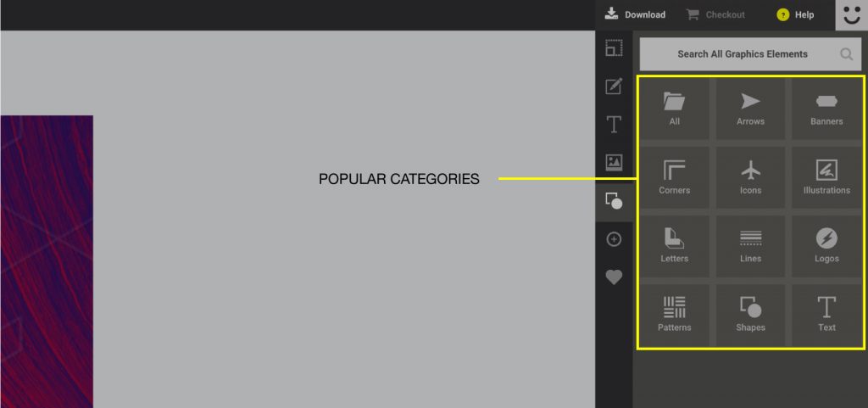
Task: Click the smiley face account icon
Action: [x=851, y=15]
